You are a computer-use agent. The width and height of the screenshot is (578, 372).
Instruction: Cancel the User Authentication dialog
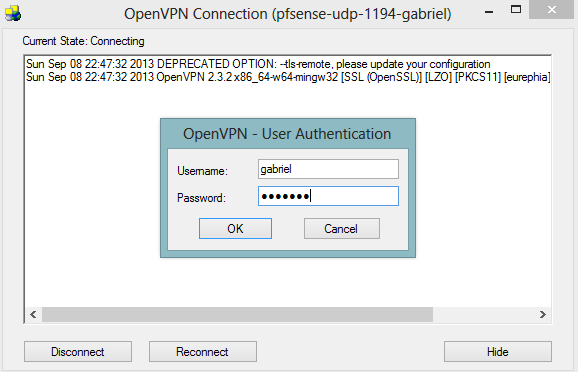(342, 229)
